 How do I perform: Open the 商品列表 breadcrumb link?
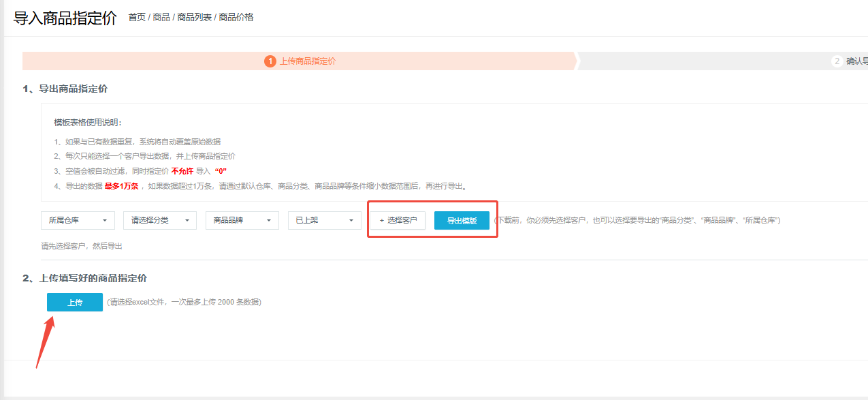(x=195, y=17)
